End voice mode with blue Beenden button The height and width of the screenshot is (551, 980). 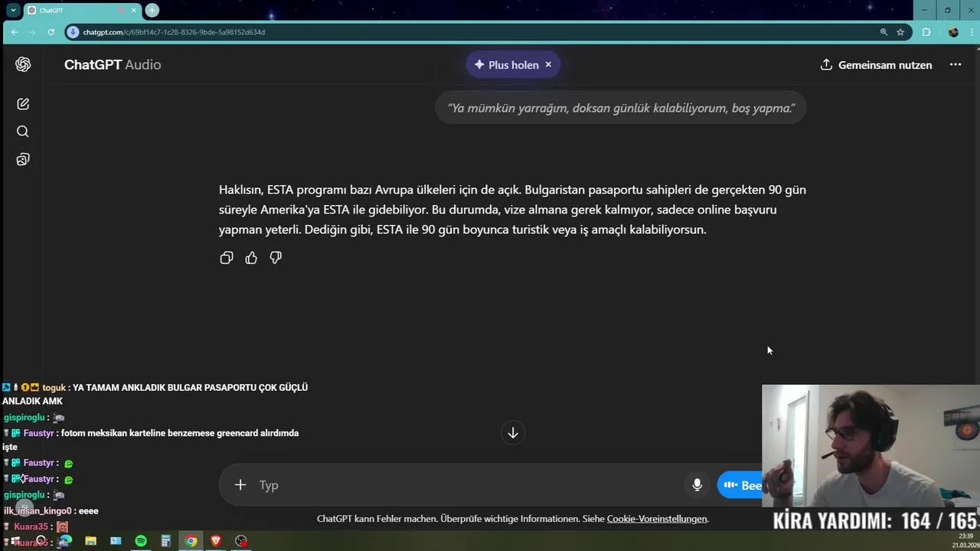click(x=740, y=484)
